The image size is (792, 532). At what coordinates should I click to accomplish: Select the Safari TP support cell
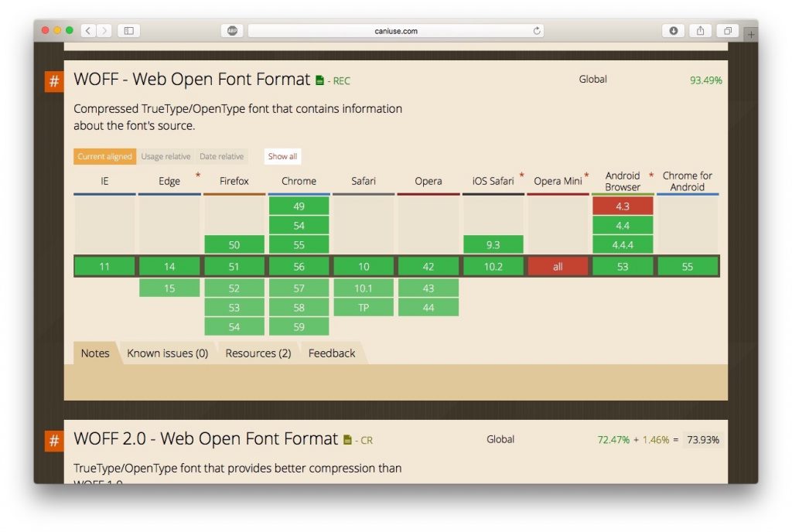click(x=364, y=308)
